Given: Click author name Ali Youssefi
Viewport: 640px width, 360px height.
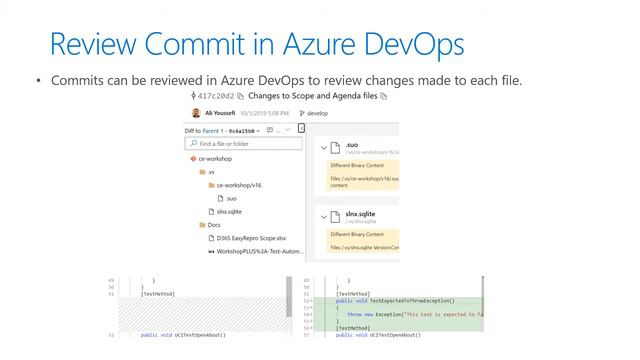Looking at the screenshot, I should (220, 113).
